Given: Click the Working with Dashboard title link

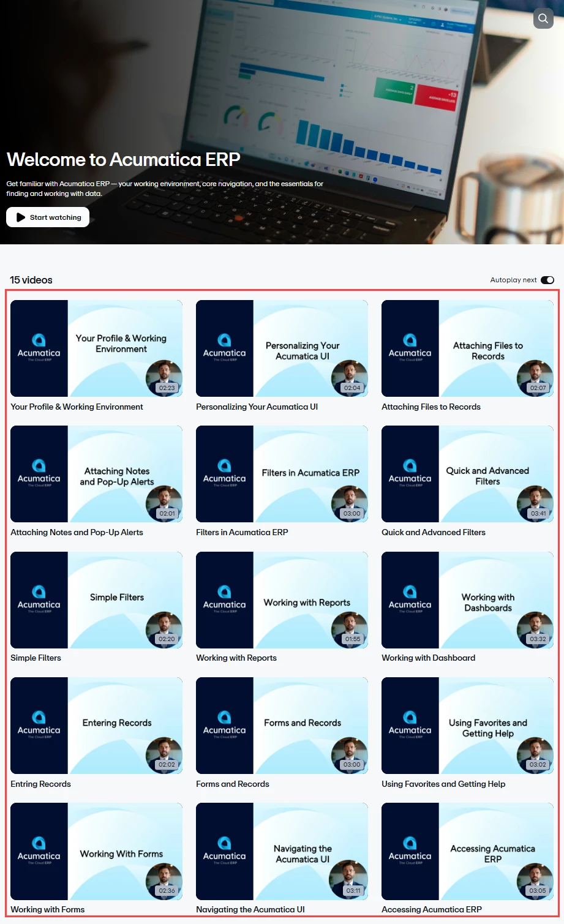Looking at the screenshot, I should coord(428,658).
